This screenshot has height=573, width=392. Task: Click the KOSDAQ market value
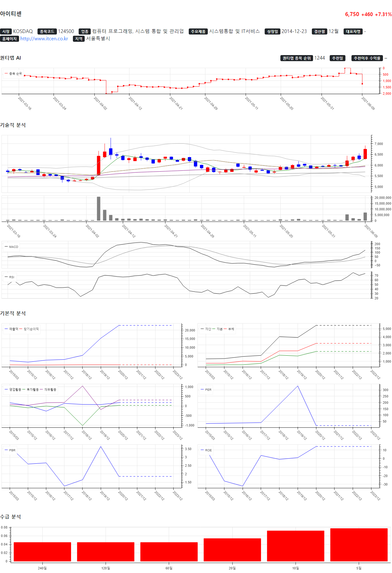coord(23,31)
